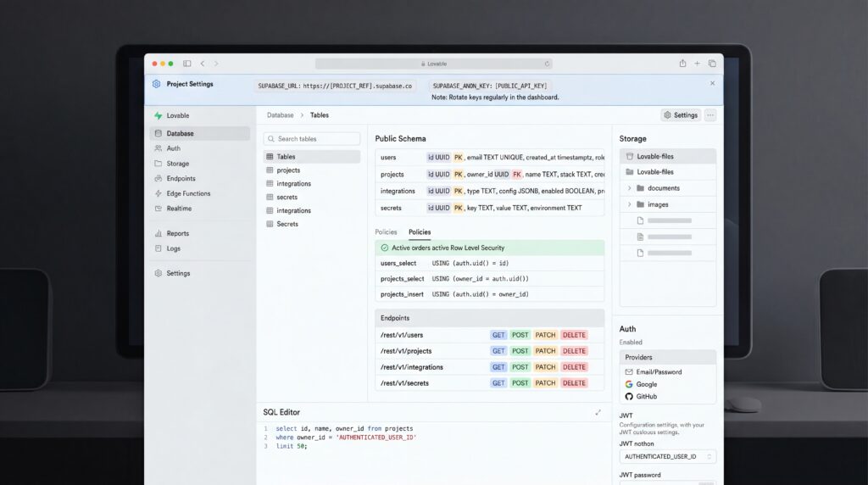Switch to the greyed Policies tab

click(x=386, y=232)
